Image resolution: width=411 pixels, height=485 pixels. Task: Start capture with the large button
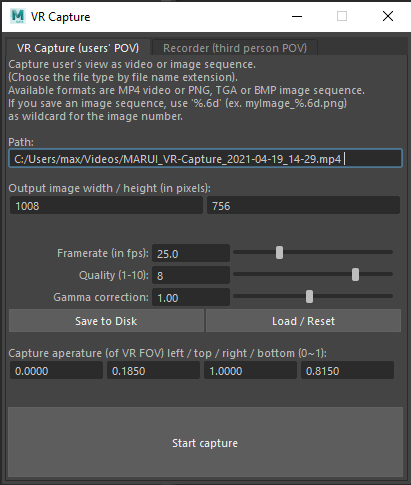[x=205, y=442]
